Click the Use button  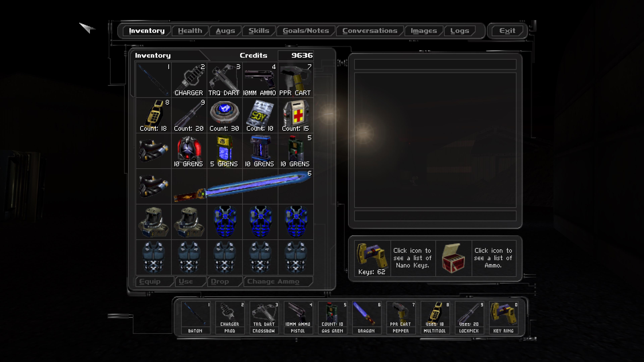coord(191,282)
